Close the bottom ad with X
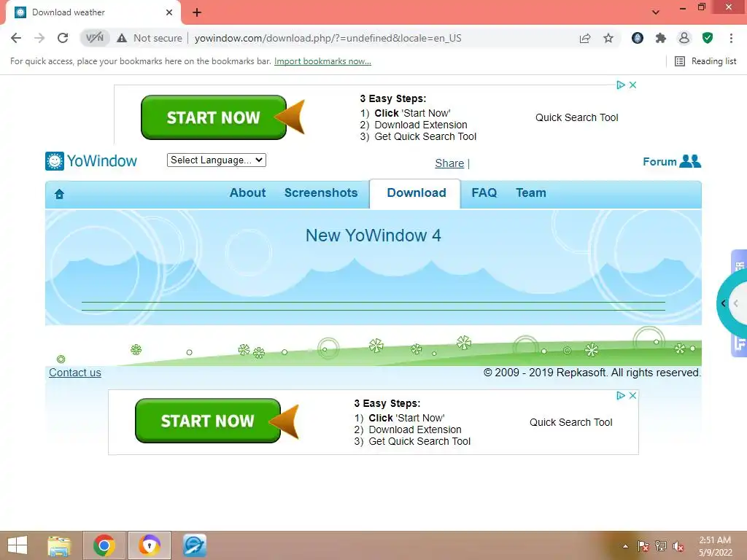This screenshot has width=747, height=560. pyautogui.click(x=632, y=396)
